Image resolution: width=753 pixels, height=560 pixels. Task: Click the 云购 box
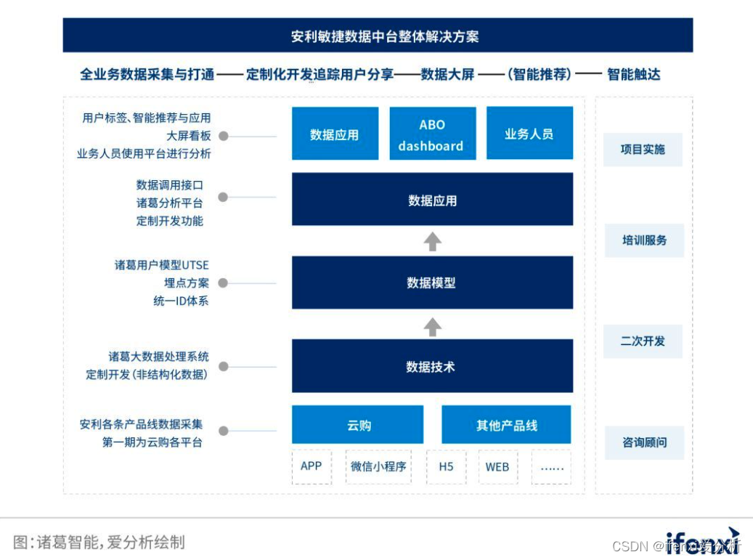tap(358, 425)
